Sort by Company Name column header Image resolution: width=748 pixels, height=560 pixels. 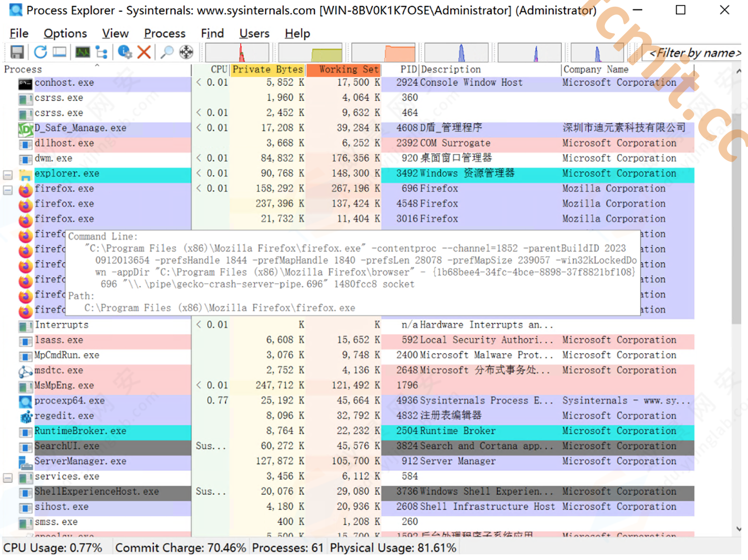[628, 69]
